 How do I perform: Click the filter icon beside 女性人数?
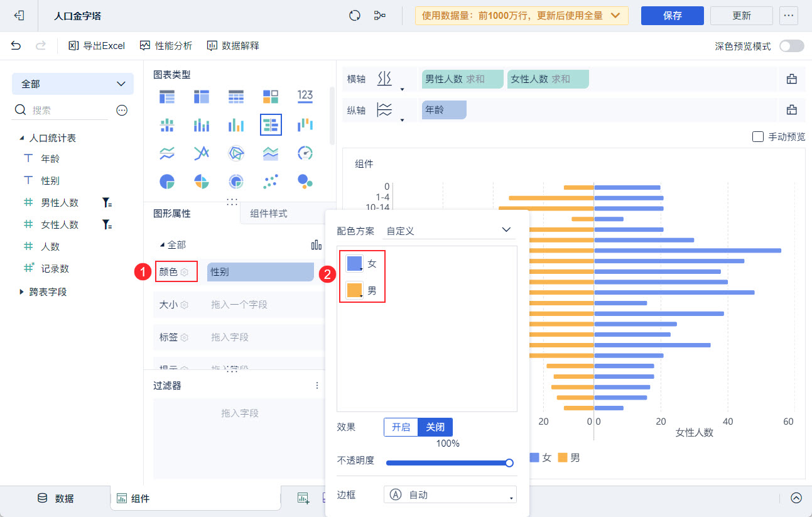107,224
